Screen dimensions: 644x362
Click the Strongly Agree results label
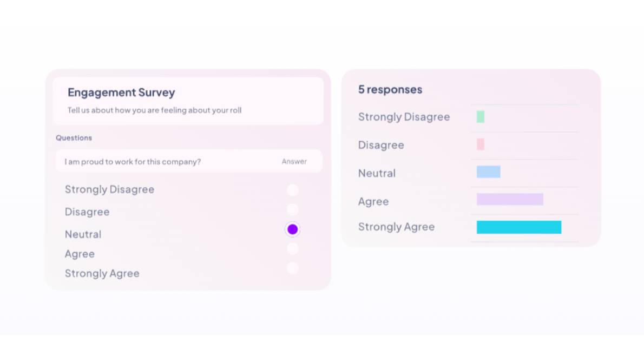click(396, 227)
